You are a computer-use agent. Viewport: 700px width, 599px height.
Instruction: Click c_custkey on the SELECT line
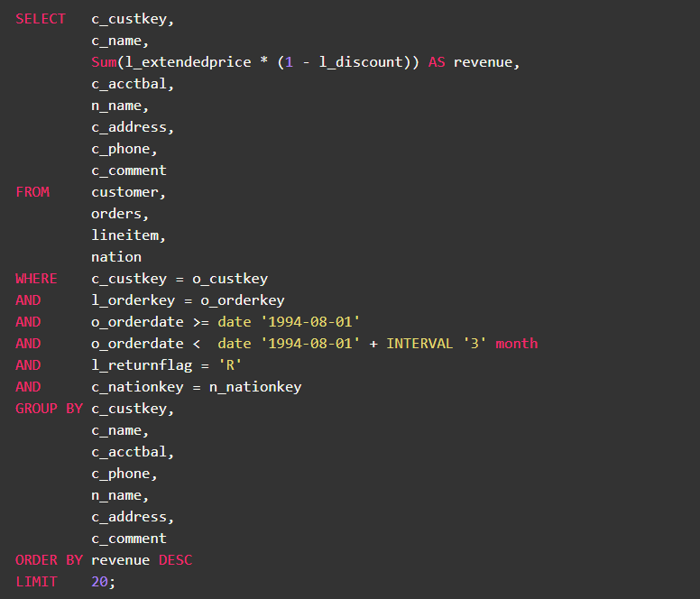point(129,19)
